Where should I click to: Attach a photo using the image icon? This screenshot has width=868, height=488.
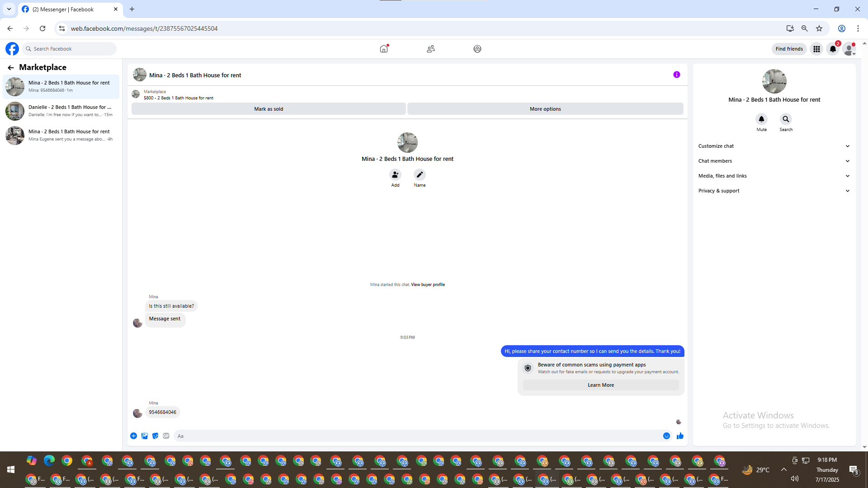145,436
